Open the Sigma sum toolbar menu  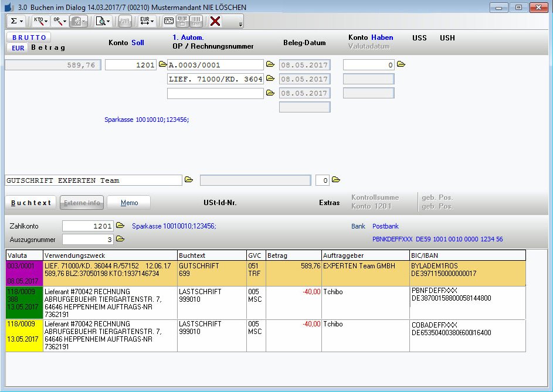click(16, 21)
